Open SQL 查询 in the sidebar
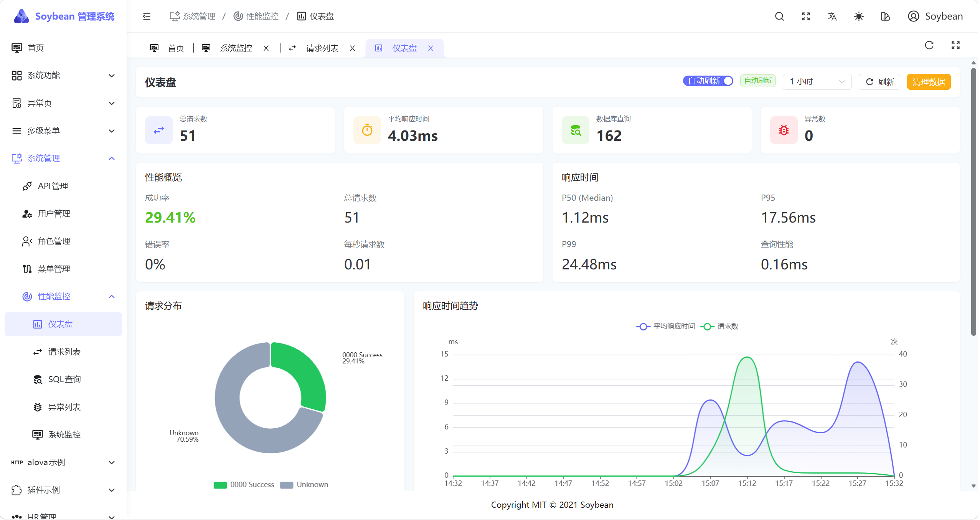The width and height of the screenshot is (980, 520). pos(64,380)
